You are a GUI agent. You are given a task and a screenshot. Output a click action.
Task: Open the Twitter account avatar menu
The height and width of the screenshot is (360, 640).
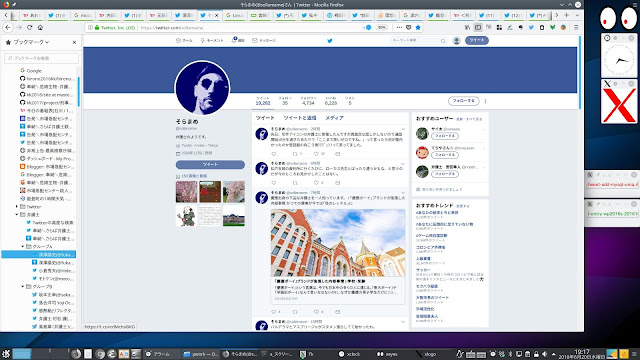(457, 40)
